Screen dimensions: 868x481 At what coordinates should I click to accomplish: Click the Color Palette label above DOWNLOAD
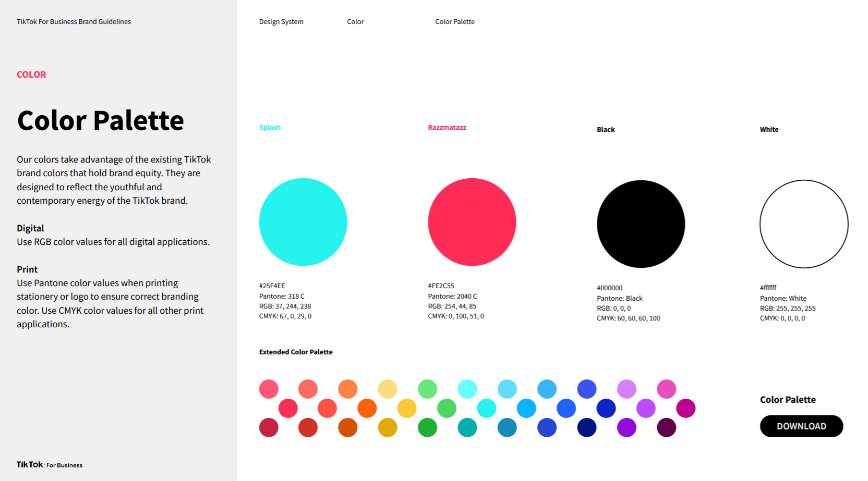point(788,400)
